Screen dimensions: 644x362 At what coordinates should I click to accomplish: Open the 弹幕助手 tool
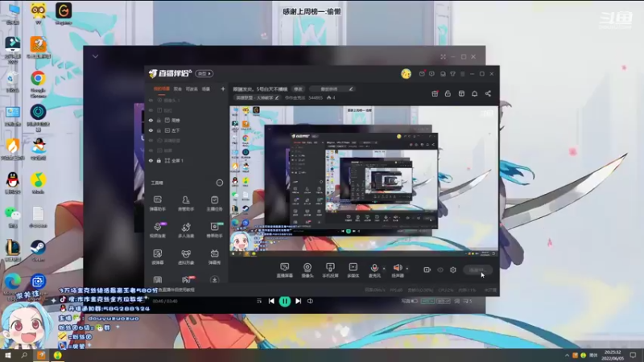pyautogui.click(x=157, y=204)
